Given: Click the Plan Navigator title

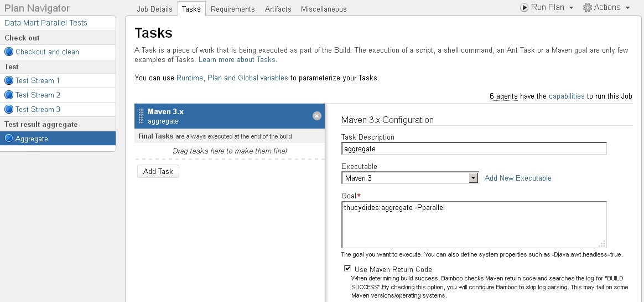Looking at the screenshot, I should [37, 8].
